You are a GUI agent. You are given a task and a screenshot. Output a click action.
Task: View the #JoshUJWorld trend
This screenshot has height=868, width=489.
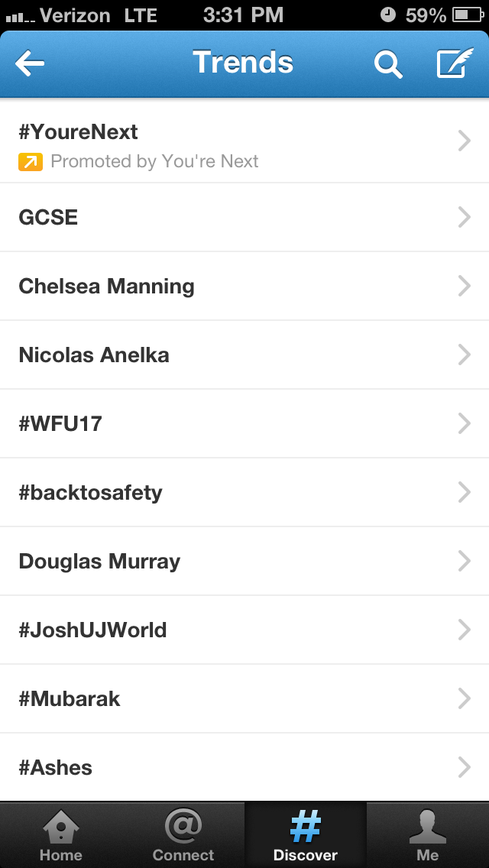coord(92,630)
